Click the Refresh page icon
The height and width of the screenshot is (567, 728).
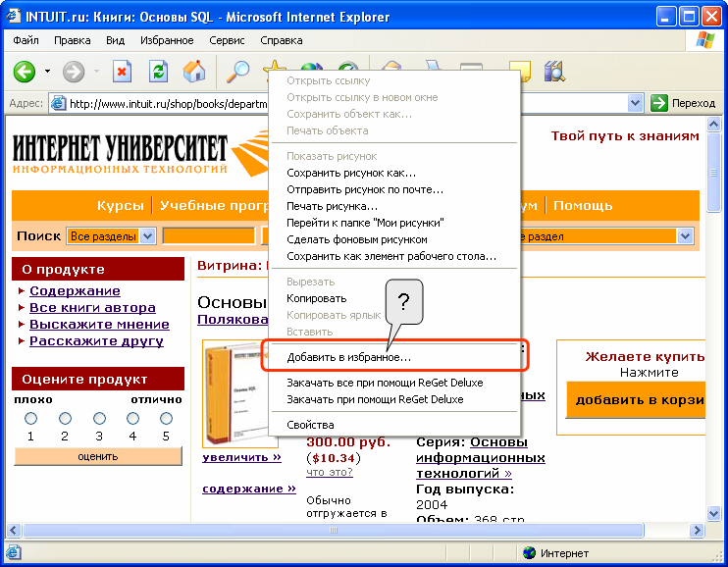click(x=158, y=72)
